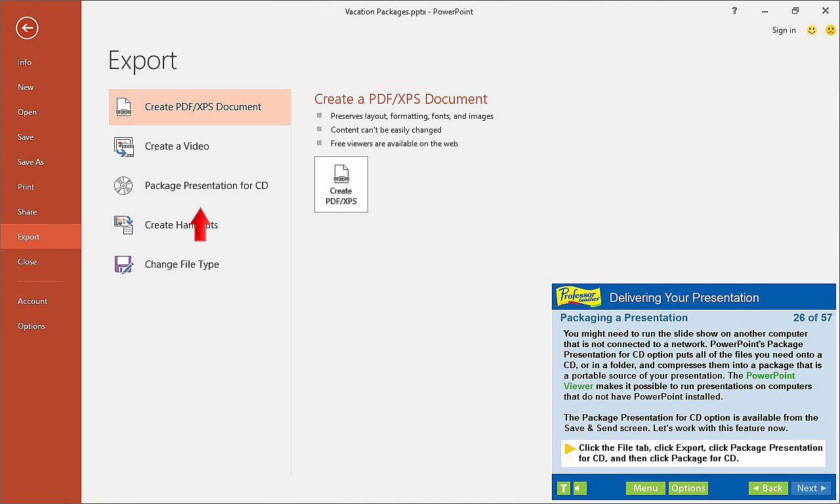Click the 'Create a PDF/XPS Document' heading
The image size is (840, 504).
401,99
